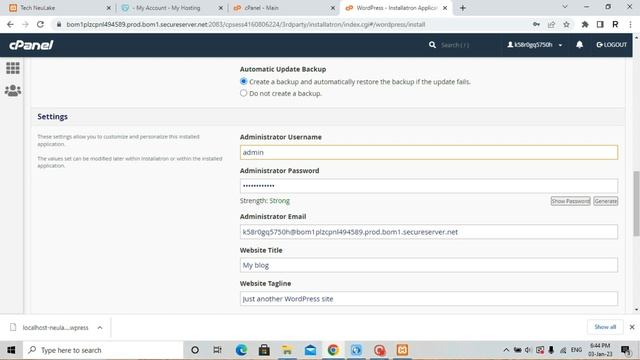Open Chrome three-dot menu
Viewport: 640px width, 360px height.
[x=630, y=24]
